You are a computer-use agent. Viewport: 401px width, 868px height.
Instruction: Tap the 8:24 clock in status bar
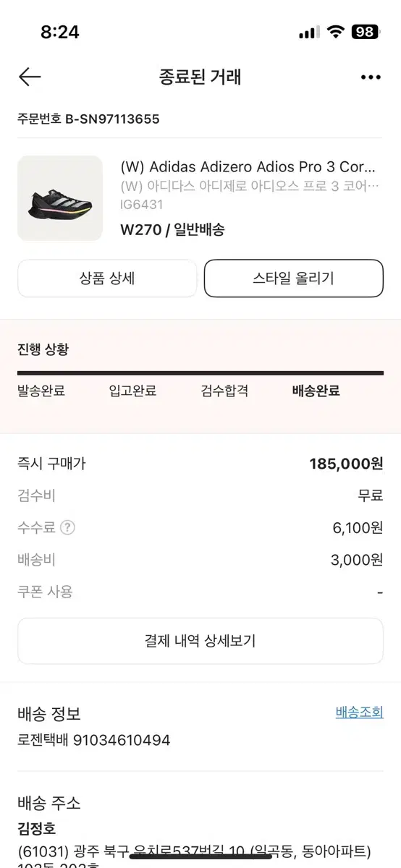[60, 32]
